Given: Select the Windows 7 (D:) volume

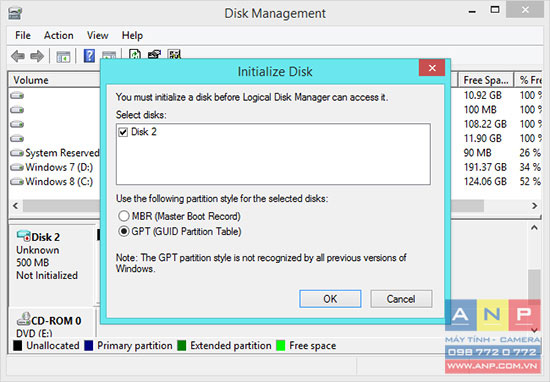Looking at the screenshot, I should click(52, 167).
